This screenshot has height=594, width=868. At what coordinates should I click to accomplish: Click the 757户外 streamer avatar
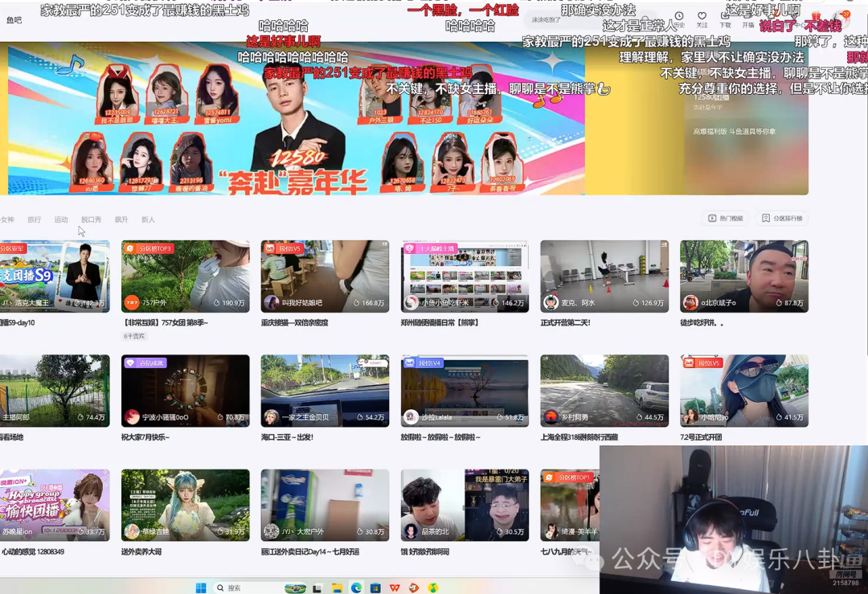132,303
